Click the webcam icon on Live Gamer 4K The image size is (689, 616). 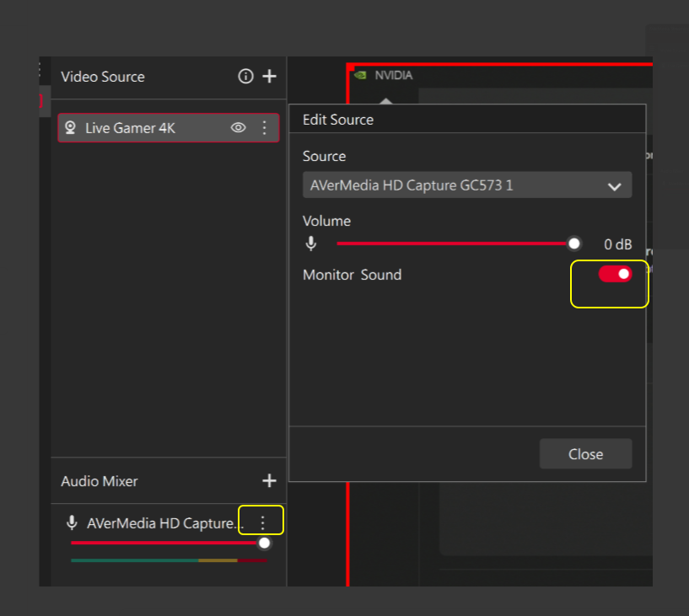click(x=71, y=128)
